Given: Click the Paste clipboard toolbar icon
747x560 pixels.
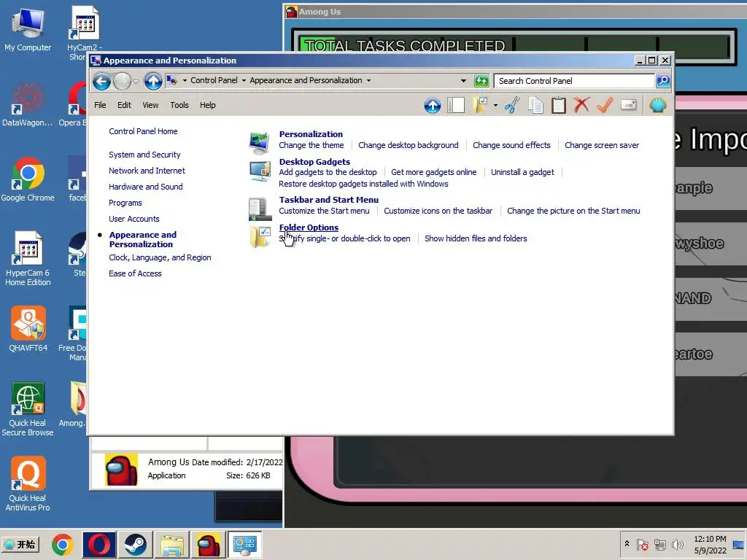Looking at the screenshot, I should pyautogui.click(x=558, y=105).
